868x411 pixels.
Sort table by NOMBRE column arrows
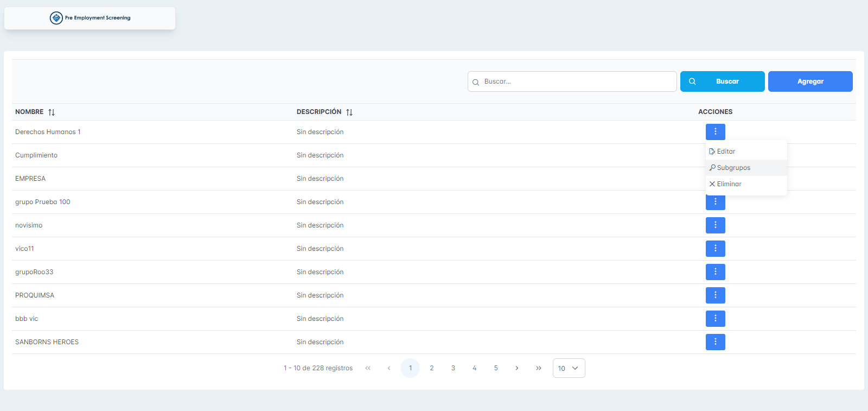point(52,112)
